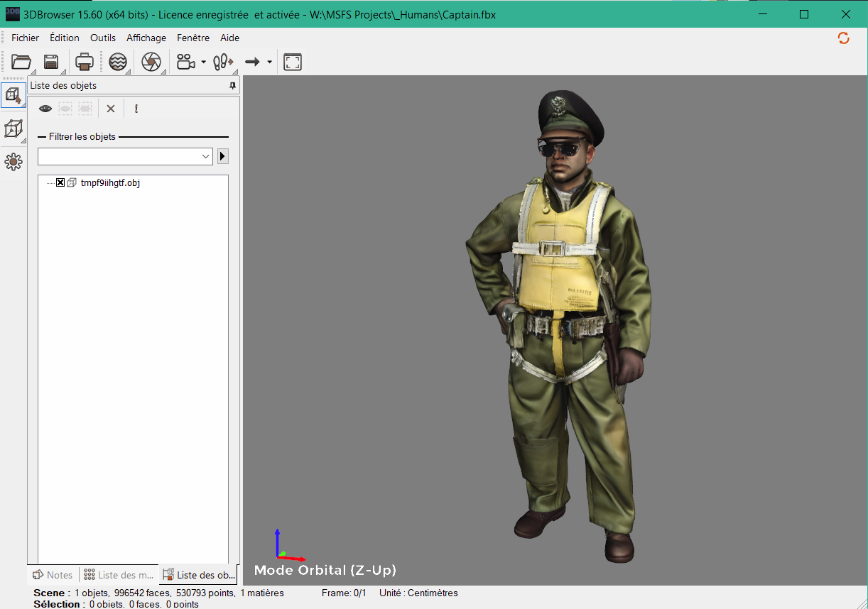This screenshot has width=868, height=609.
Task: Switch to the Liste des ob... tab
Action: (198, 575)
